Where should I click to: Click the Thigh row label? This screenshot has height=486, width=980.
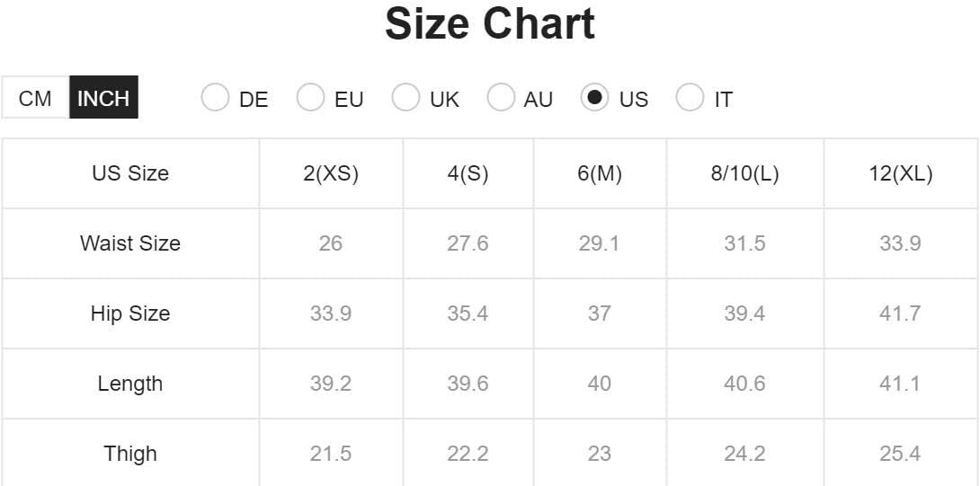[130, 454]
